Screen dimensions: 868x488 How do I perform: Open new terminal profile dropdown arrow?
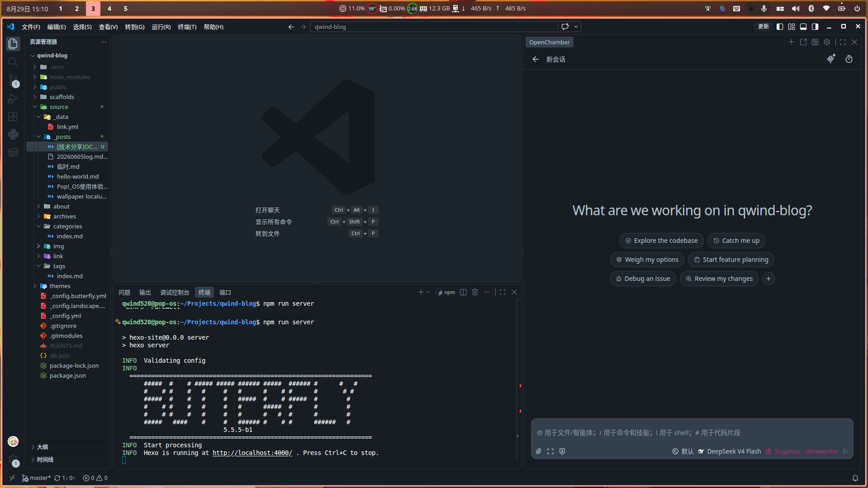coord(428,292)
